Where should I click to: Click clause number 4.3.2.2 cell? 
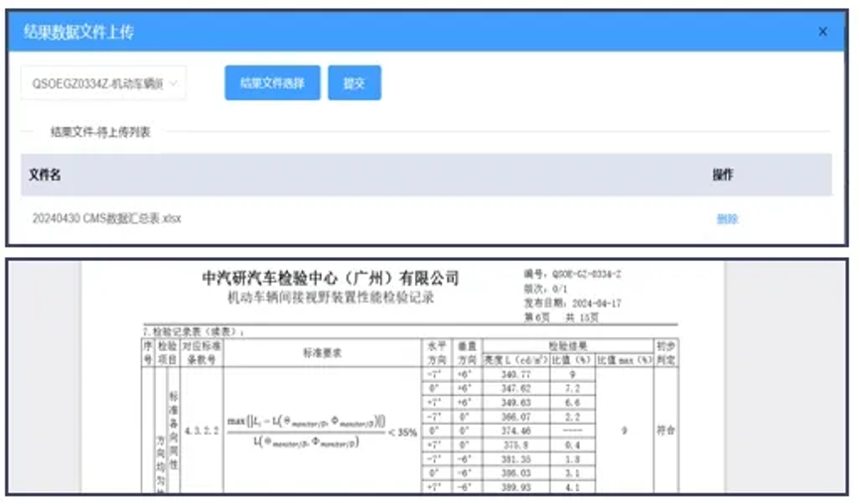click(x=202, y=432)
